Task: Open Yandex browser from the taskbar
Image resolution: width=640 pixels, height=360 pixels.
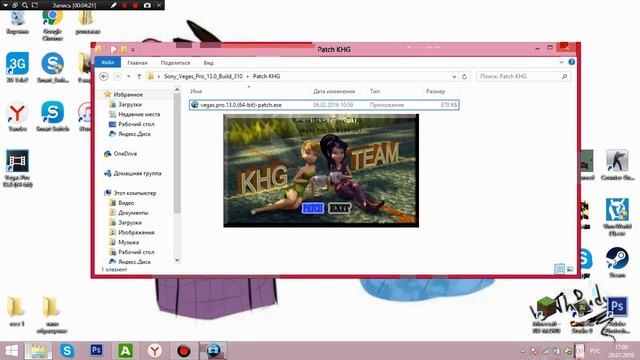Action: (x=155, y=351)
